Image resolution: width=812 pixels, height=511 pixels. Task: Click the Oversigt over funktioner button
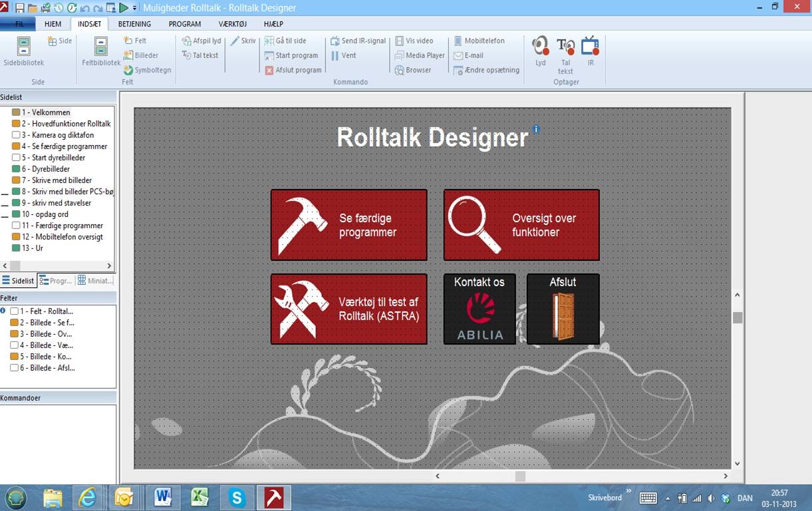[521, 225]
